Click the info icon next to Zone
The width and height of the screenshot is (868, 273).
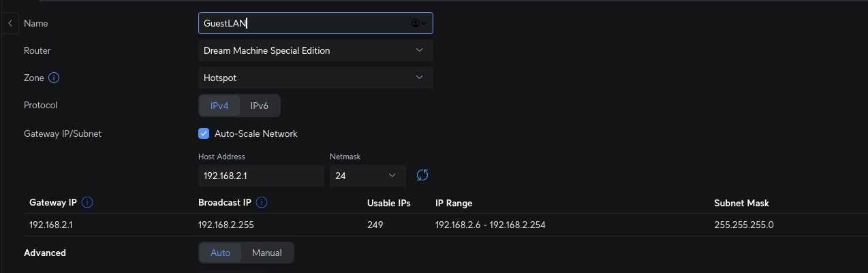[55, 78]
